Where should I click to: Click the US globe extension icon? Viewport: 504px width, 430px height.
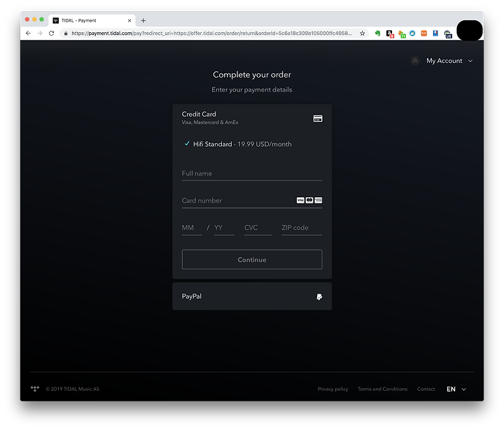point(448,34)
